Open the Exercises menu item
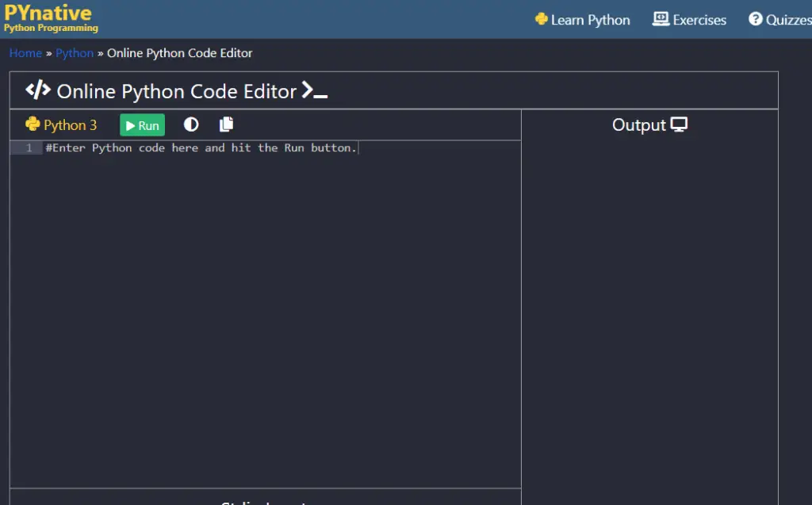The height and width of the screenshot is (505, 812). [x=689, y=20]
